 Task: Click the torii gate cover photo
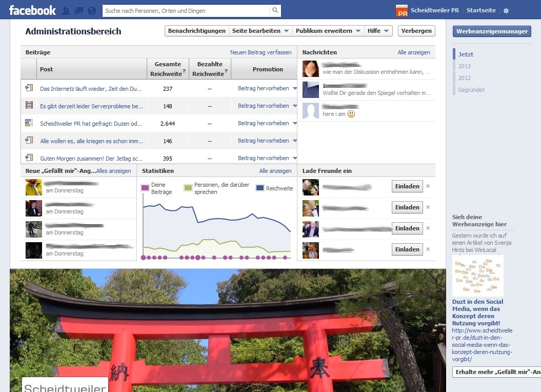[228, 330]
